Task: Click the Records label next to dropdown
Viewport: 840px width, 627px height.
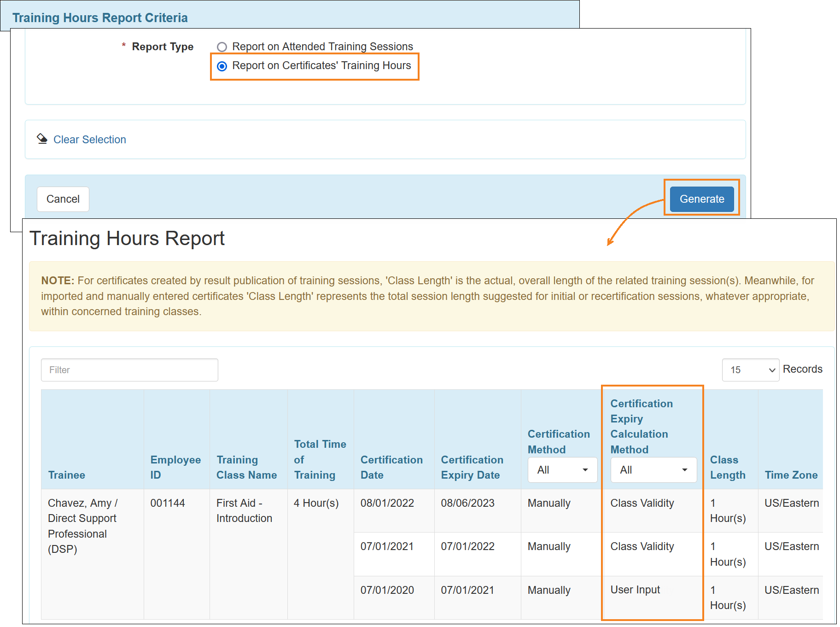Action: pos(802,369)
